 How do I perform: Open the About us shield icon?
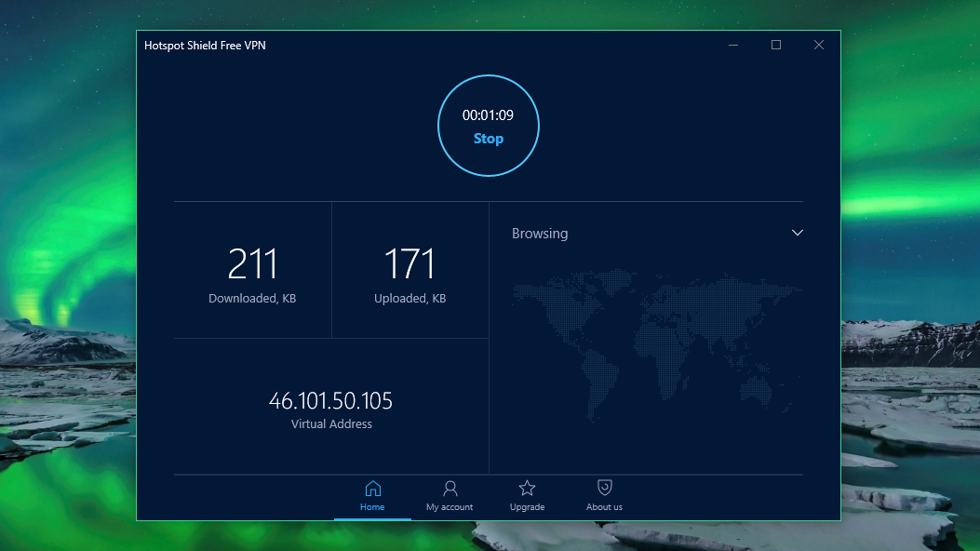[604, 488]
